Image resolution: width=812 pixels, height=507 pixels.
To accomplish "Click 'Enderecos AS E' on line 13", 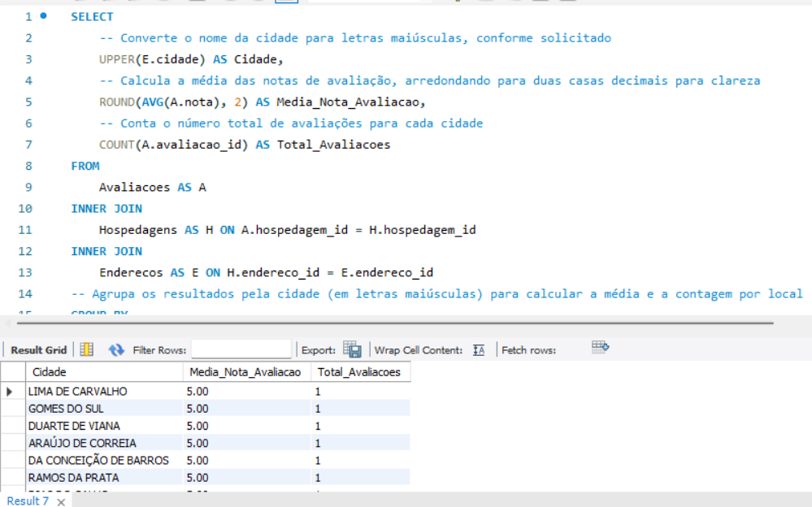I will point(149,272).
